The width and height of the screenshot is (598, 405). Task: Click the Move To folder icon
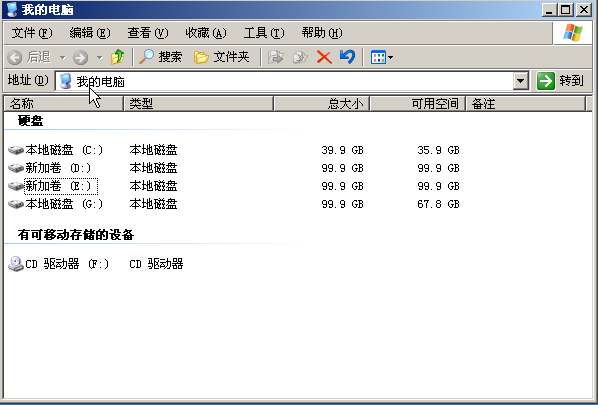275,57
